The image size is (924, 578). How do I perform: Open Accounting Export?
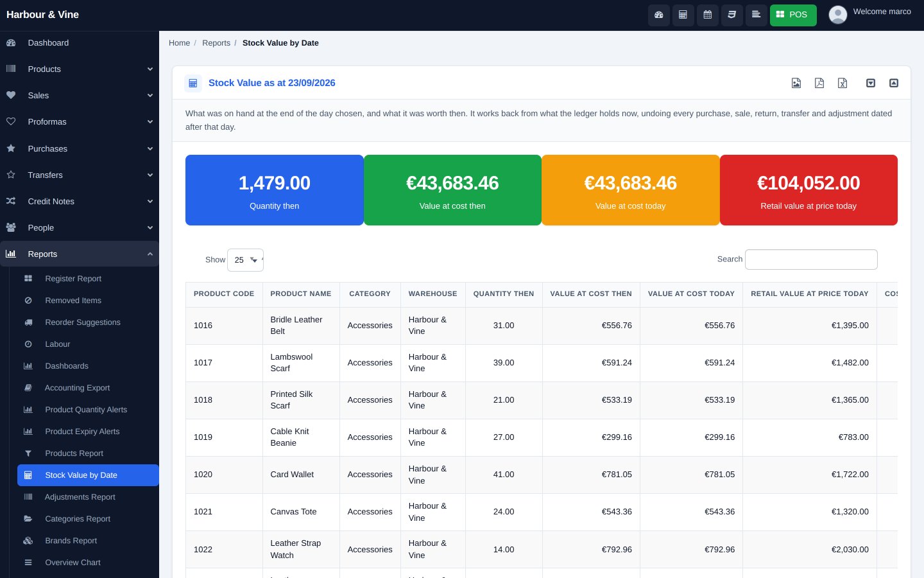[x=88, y=388]
